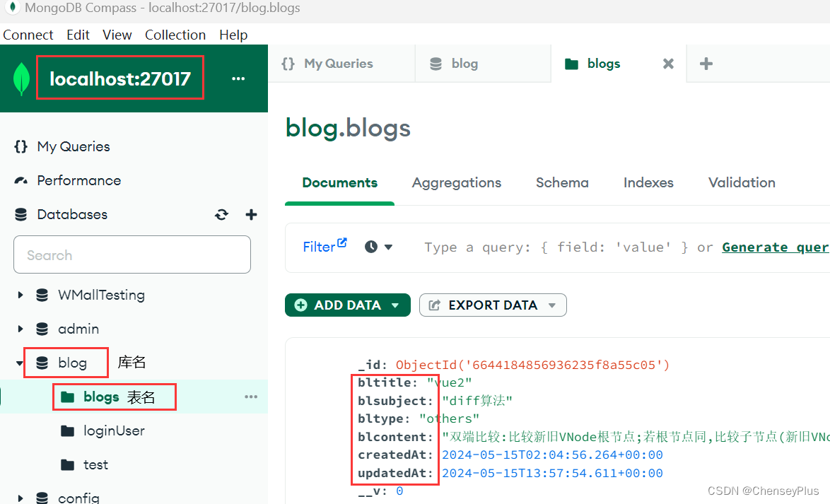Open the test collection
This screenshot has width=830, height=504.
[x=95, y=464]
